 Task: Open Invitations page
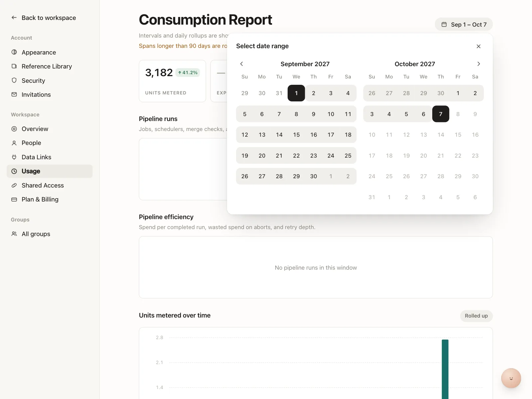[x=50, y=94]
